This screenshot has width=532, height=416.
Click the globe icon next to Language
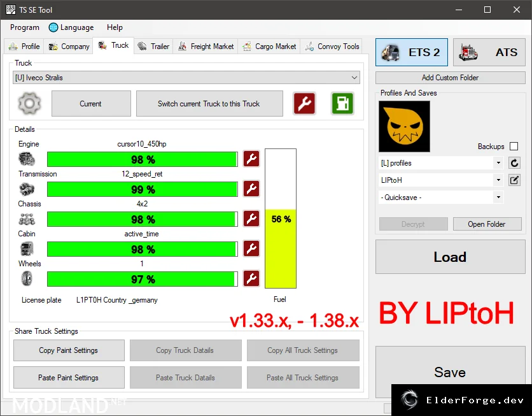click(x=53, y=27)
